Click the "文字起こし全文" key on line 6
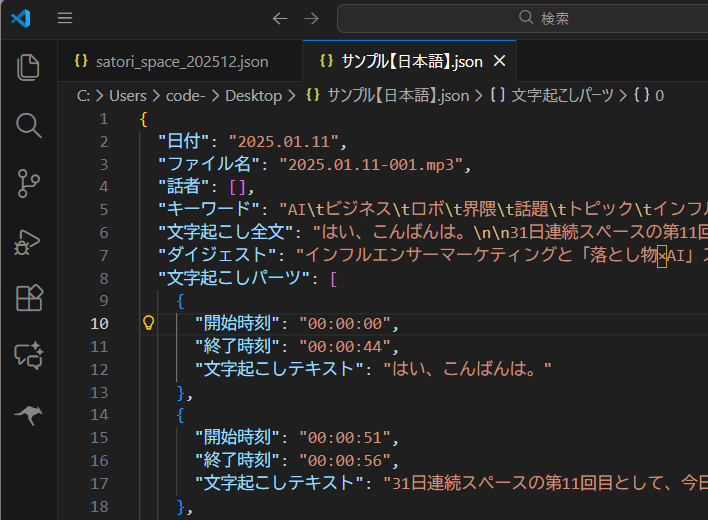The height and width of the screenshot is (520, 708). 226,232
